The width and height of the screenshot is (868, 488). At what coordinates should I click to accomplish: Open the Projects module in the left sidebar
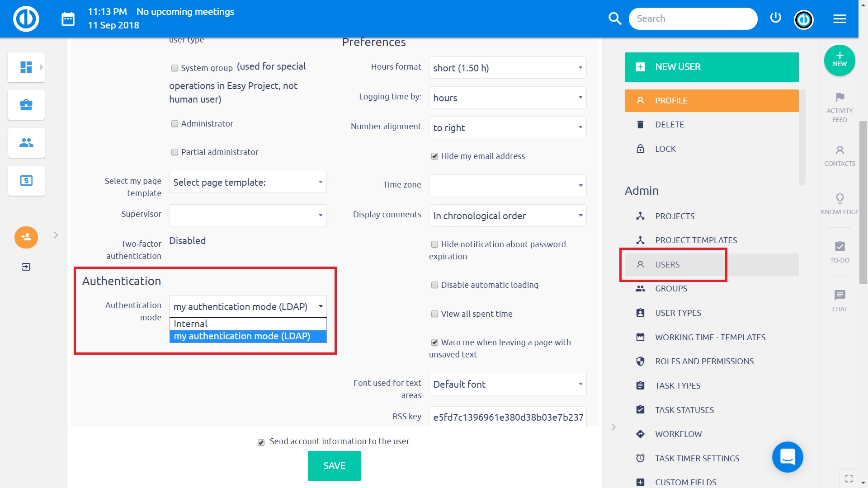[26, 104]
